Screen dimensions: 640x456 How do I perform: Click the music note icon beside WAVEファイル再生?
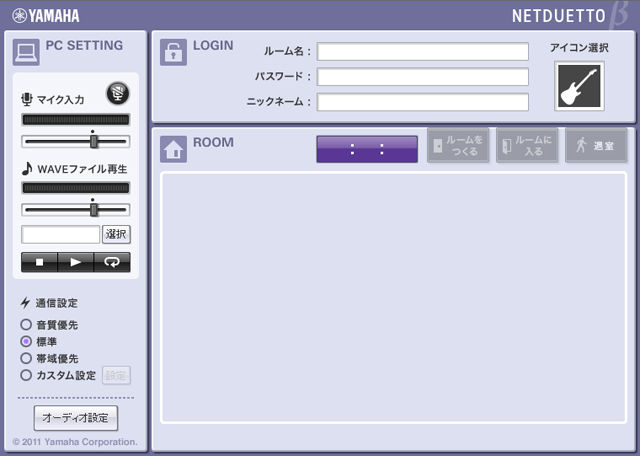[27, 168]
